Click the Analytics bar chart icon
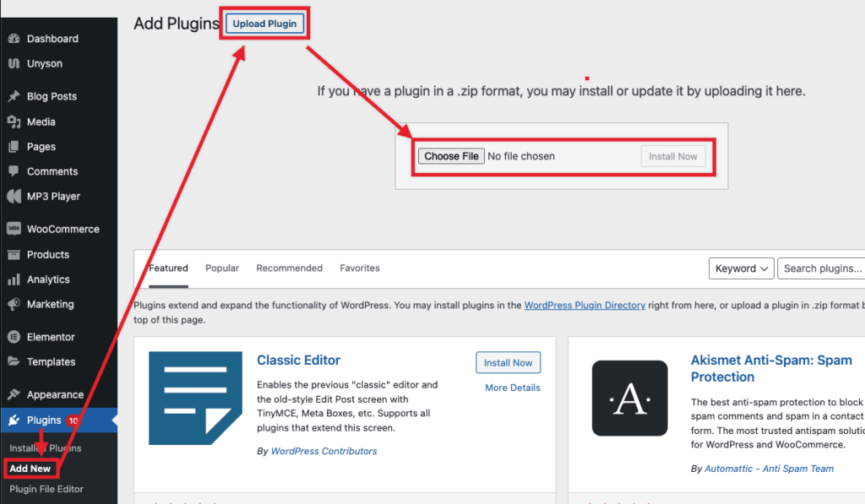 click(14, 279)
